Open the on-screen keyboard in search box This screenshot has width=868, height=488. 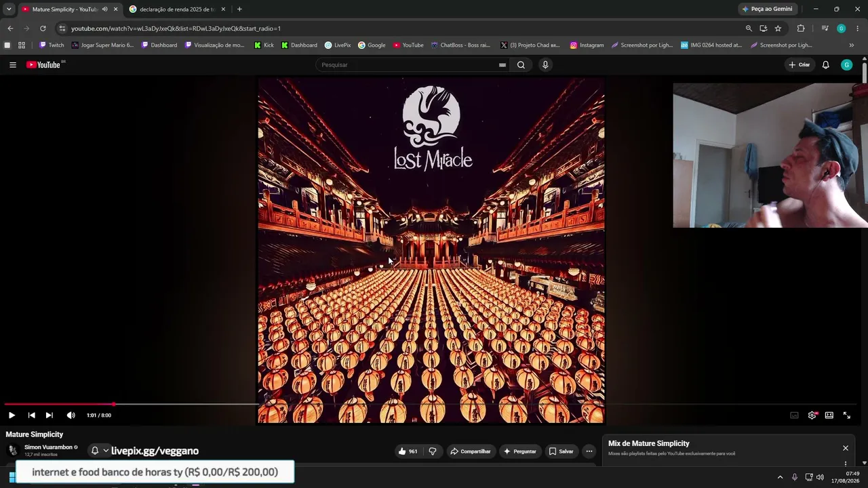point(502,65)
